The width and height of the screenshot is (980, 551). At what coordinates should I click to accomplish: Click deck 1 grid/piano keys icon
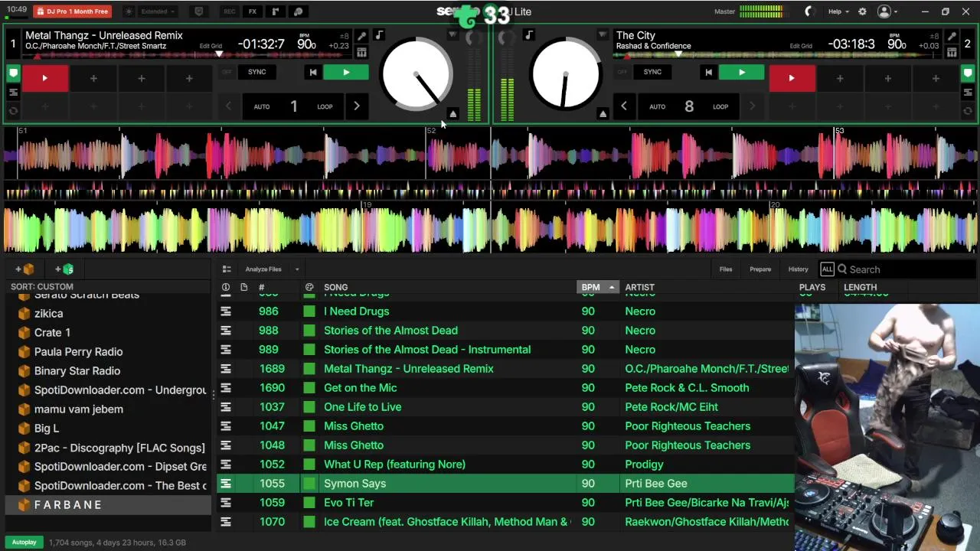point(361,52)
